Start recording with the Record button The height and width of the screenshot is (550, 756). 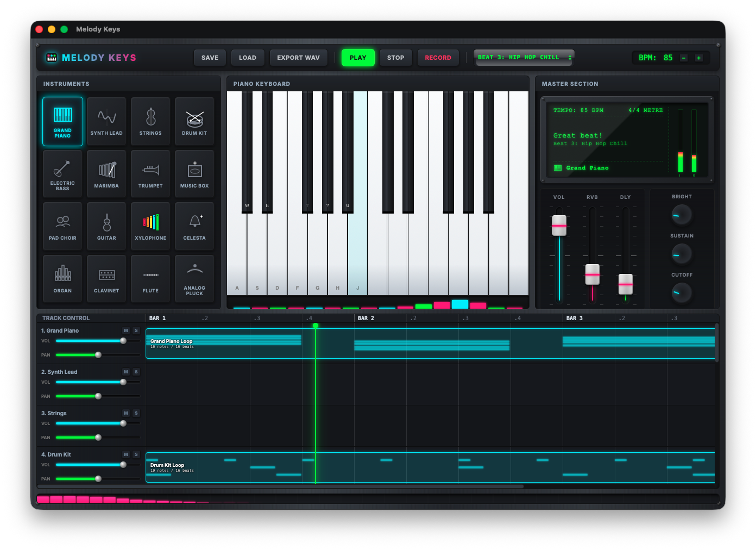pos(438,58)
